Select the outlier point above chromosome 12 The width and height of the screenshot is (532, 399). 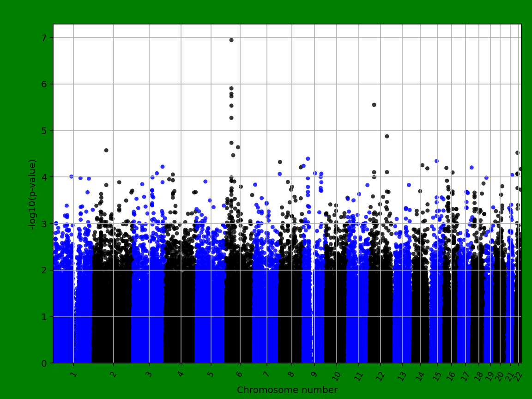coord(375,105)
